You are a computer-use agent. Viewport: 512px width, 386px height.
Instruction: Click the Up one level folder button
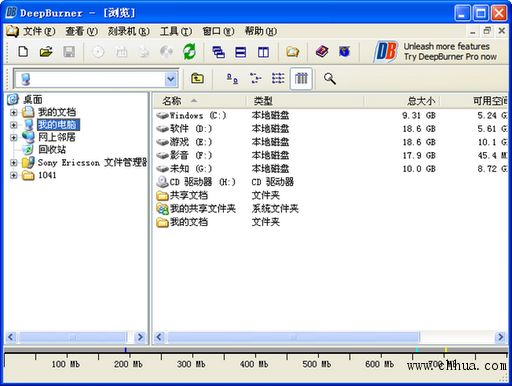pos(197,79)
